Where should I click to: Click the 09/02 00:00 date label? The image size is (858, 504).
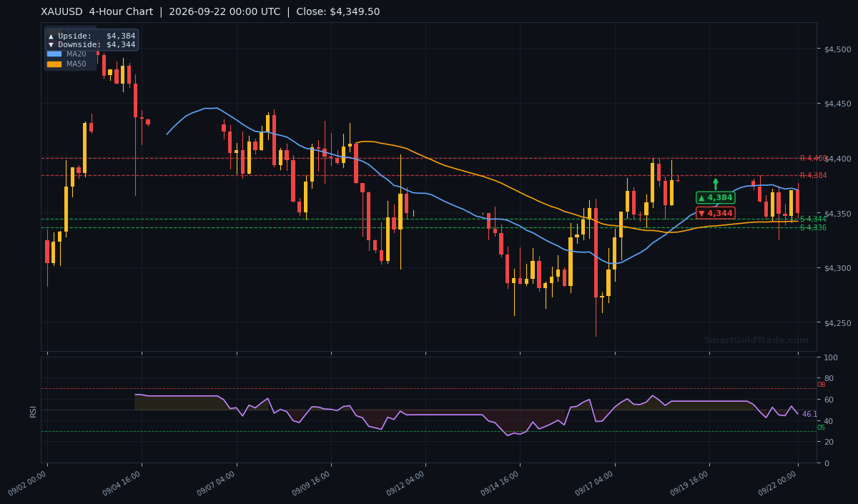(x=28, y=483)
